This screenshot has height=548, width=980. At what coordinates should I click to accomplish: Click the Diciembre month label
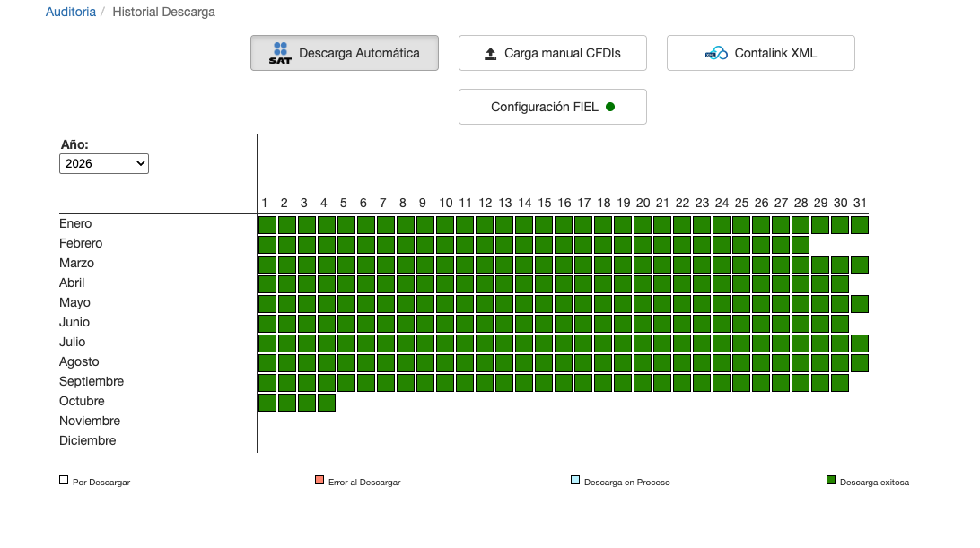click(88, 440)
